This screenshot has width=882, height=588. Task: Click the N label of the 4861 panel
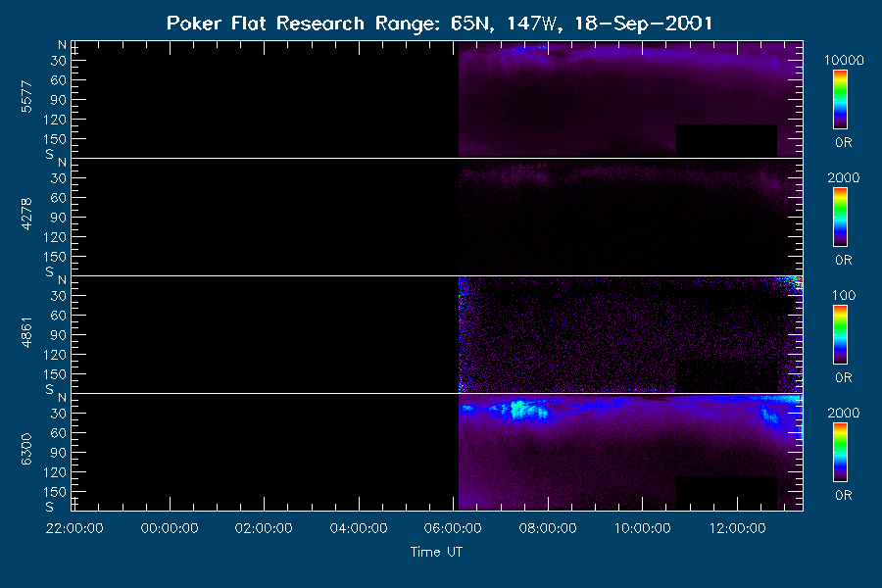62,280
